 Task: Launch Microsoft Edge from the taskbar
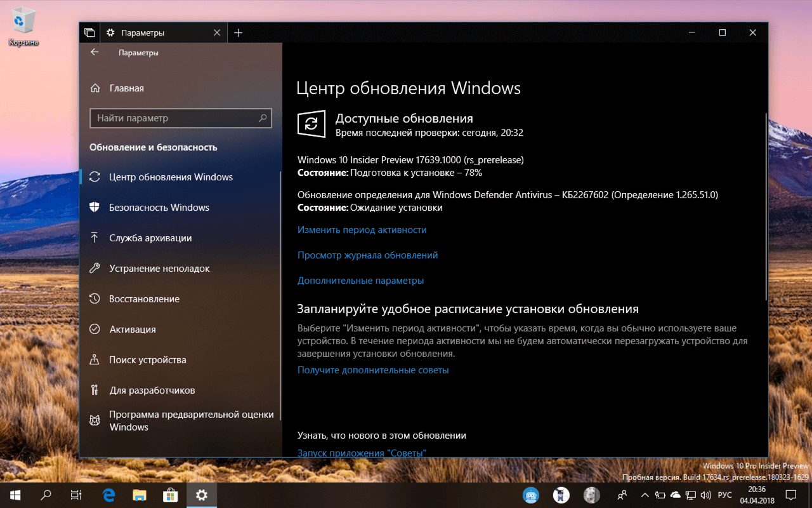point(108,495)
